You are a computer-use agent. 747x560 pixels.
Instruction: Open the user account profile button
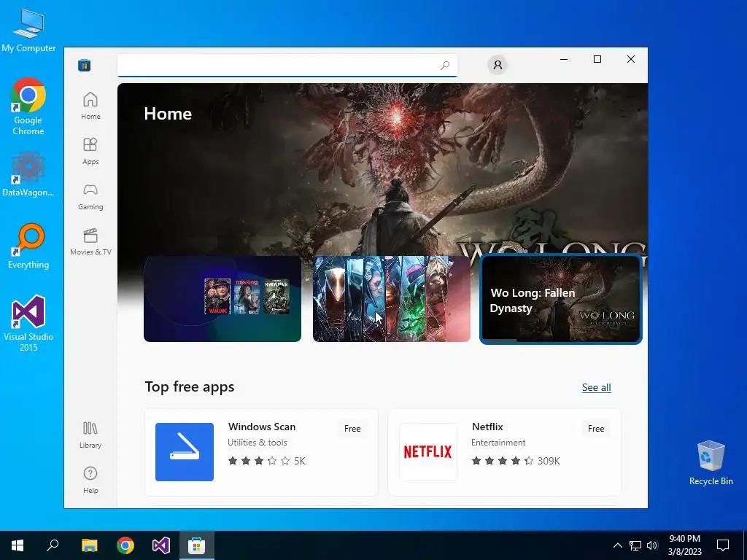click(x=498, y=65)
